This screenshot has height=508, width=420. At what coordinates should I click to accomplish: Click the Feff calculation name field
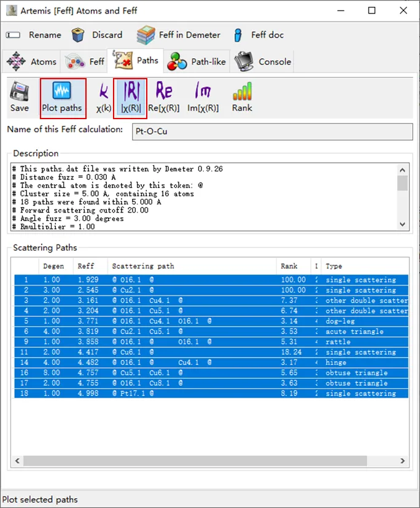coord(273,131)
